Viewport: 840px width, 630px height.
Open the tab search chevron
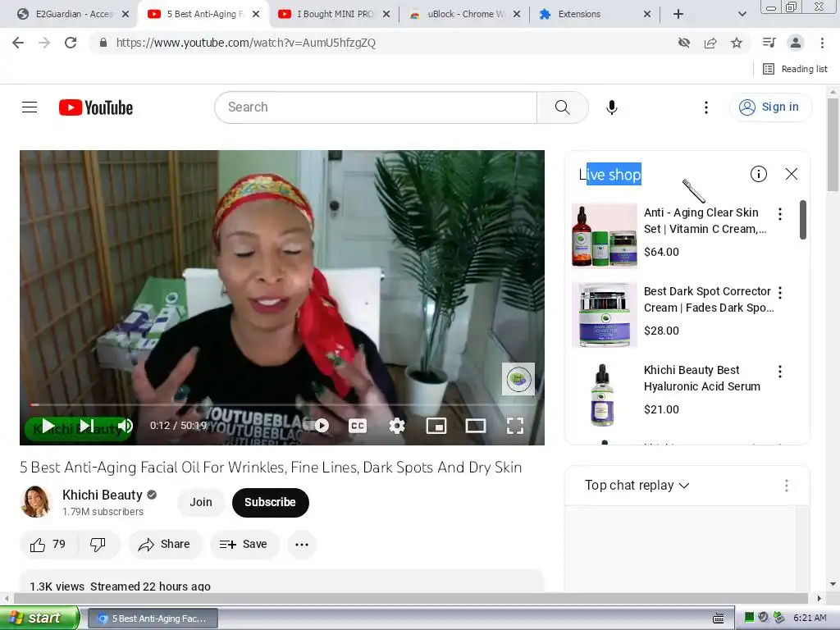coord(742,14)
